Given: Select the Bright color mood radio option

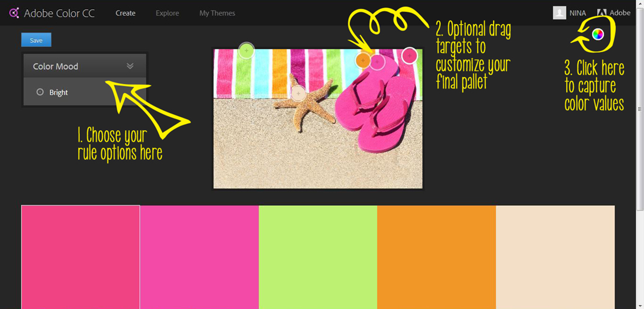Looking at the screenshot, I should (x=40, y=92).
